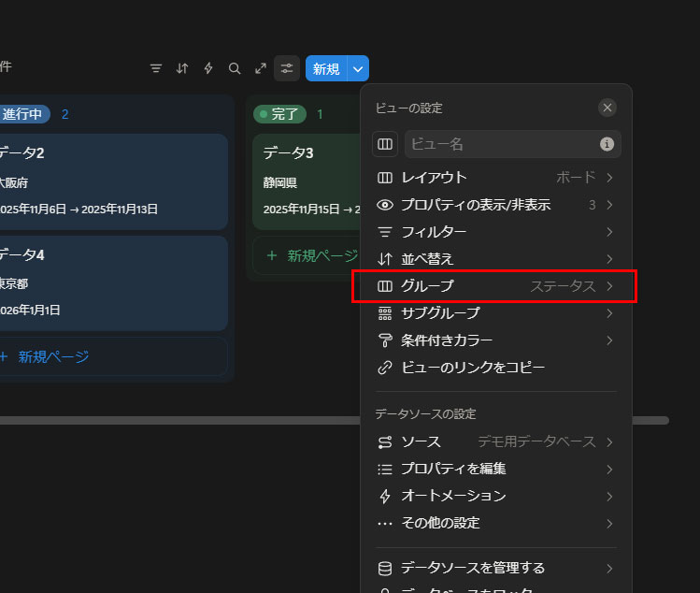Select サブグループ from the settings menu
The width and height of the screenshot is (700, 593).
(x=495, y=313)
